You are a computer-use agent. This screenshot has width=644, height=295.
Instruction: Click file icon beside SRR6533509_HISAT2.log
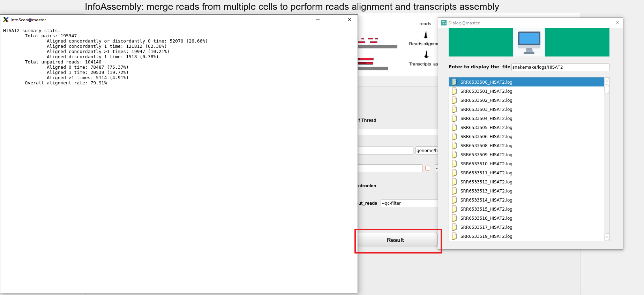(454, 154)
